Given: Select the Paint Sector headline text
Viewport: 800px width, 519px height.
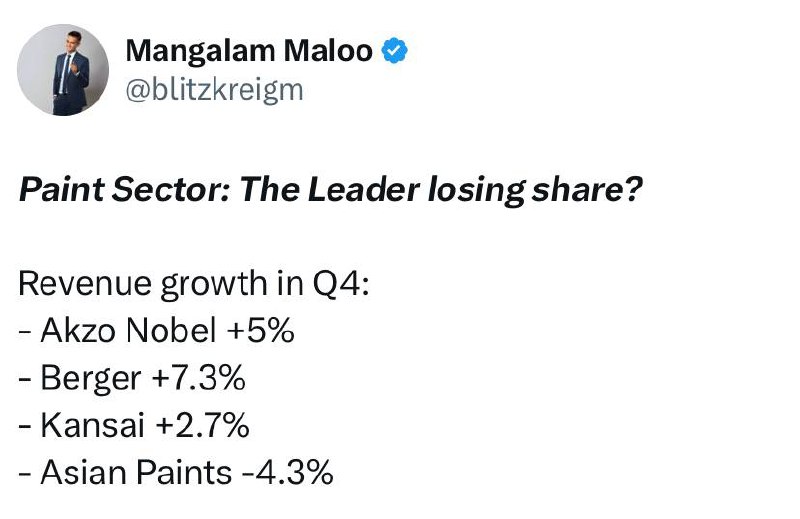Looking at the screenshot, I should point(330,190).
